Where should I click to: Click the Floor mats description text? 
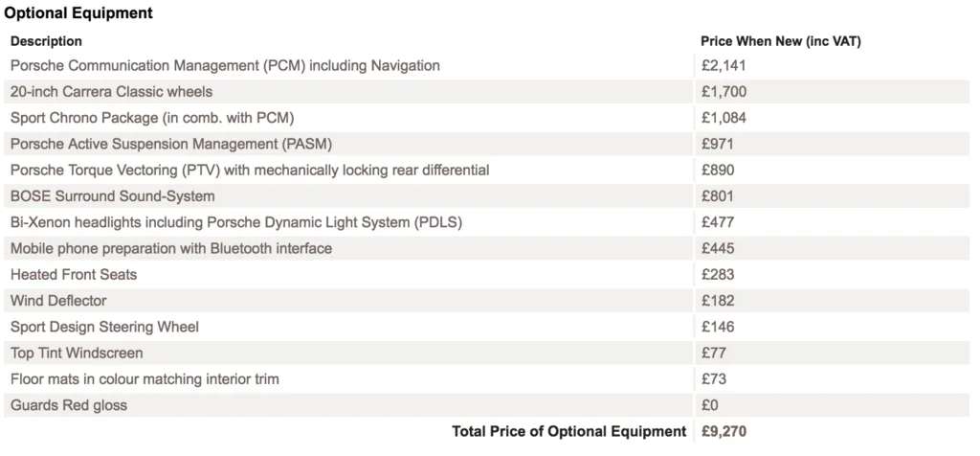(145, 379)
